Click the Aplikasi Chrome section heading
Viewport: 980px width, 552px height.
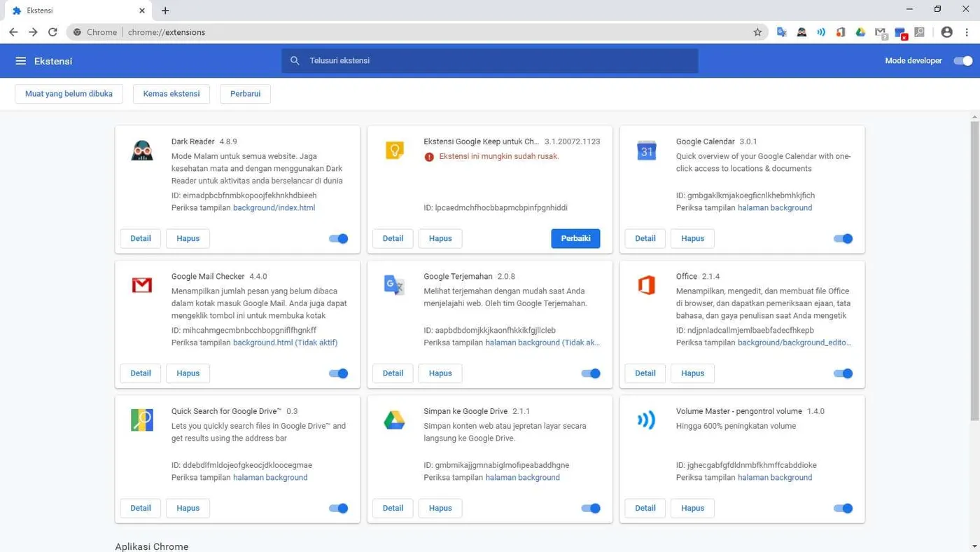[x=152, y=546]
